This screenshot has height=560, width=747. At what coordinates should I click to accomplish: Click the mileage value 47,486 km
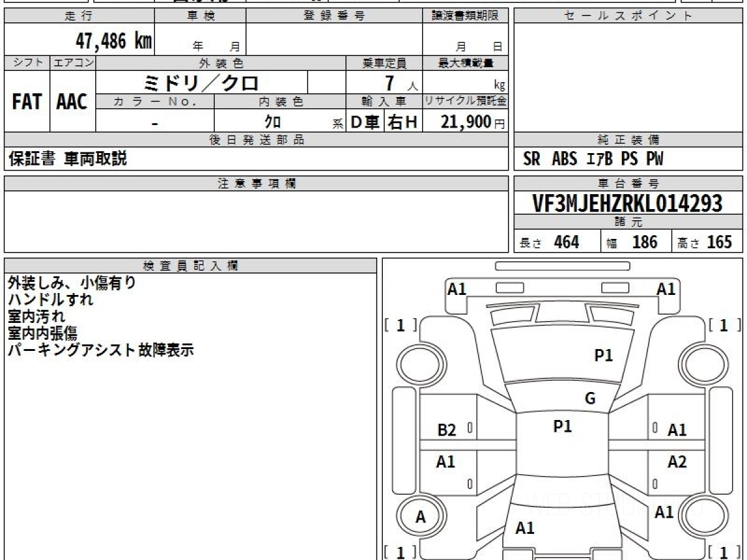click(114, 40)
